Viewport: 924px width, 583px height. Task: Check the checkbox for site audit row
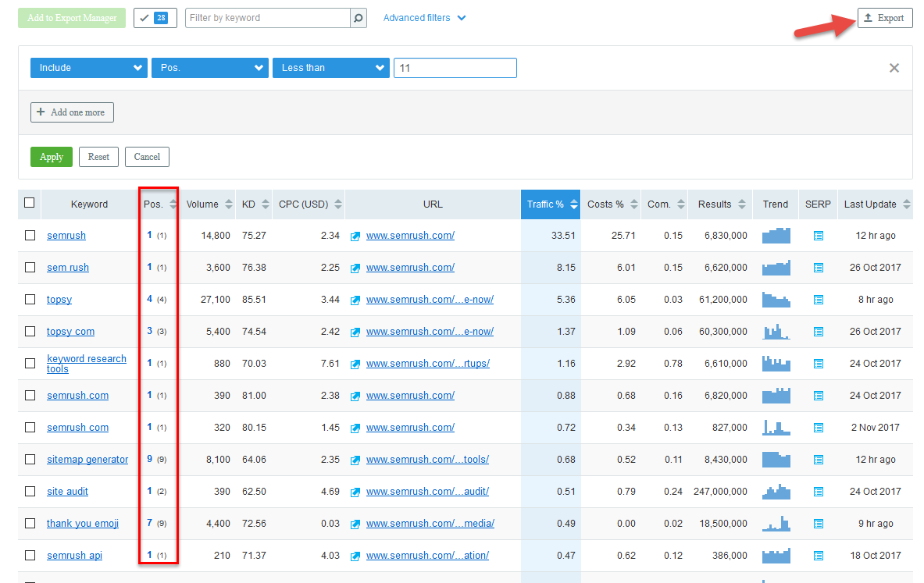(30, 491)
